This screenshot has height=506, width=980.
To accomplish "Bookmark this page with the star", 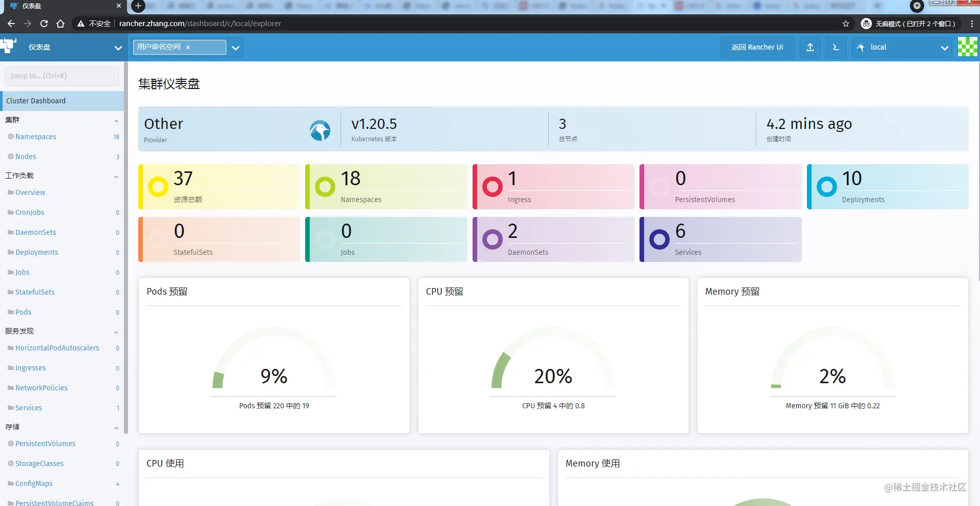I will coord(846,24).
